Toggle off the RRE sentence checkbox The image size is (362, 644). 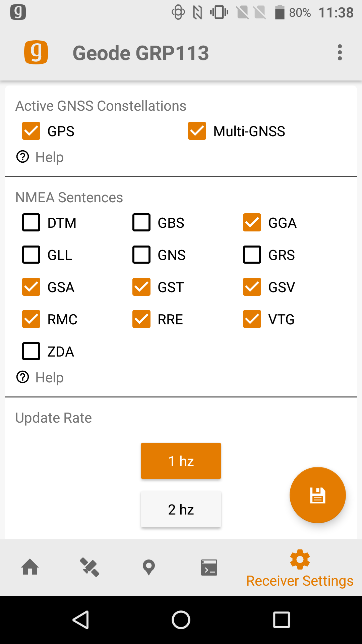[x=141, y=319]
